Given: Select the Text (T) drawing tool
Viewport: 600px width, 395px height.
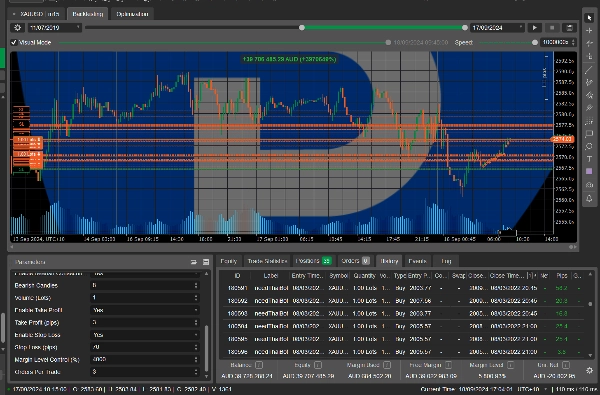Looking at the screenshot, I should tap(589, 159).
